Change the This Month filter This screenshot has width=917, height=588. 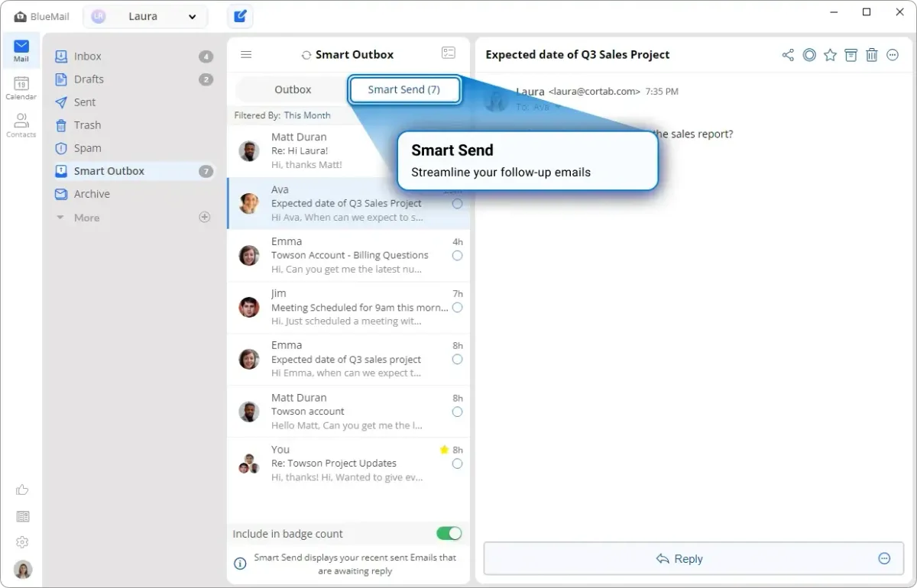pos(307,115)
